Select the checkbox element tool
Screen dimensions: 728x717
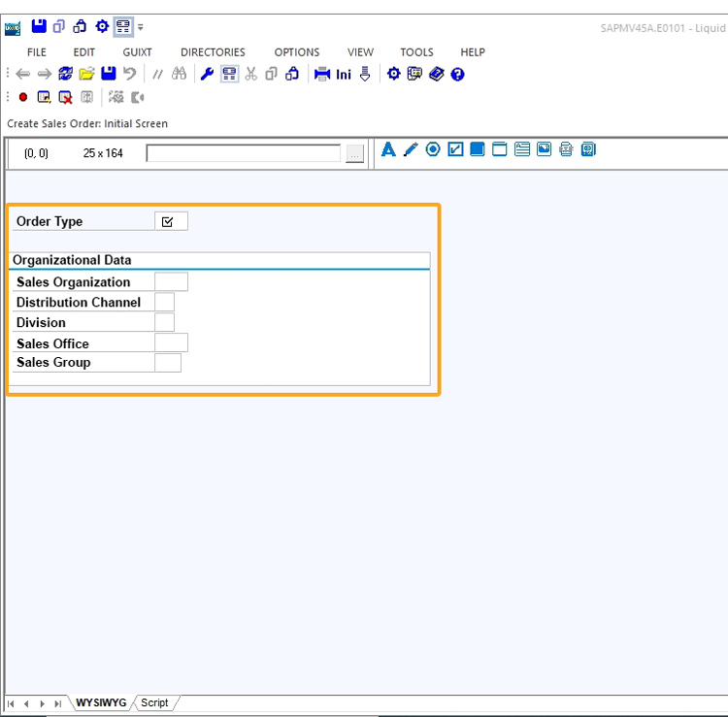(x=455, y=149)
